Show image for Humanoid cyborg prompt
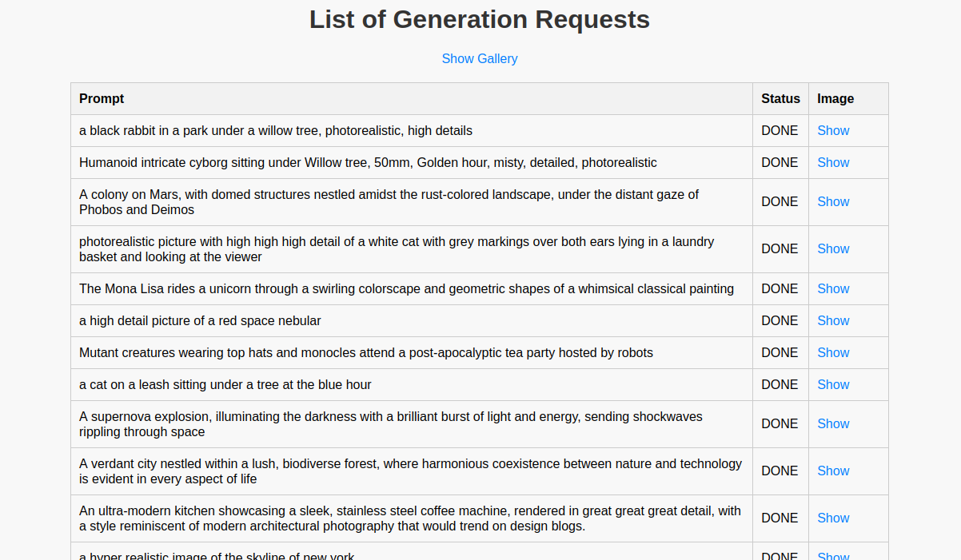Screen dimensions: 961x560 tap(833, 162)
